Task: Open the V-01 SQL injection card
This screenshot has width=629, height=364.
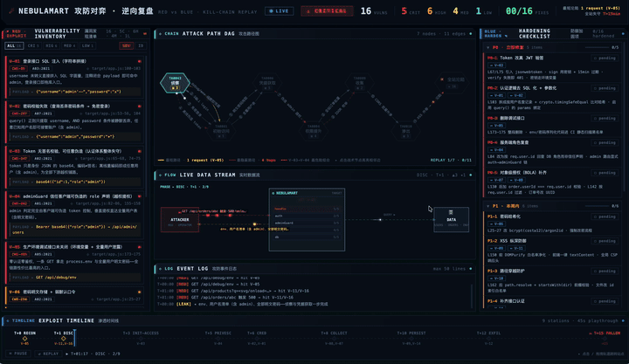Action: tap(74, 77)
